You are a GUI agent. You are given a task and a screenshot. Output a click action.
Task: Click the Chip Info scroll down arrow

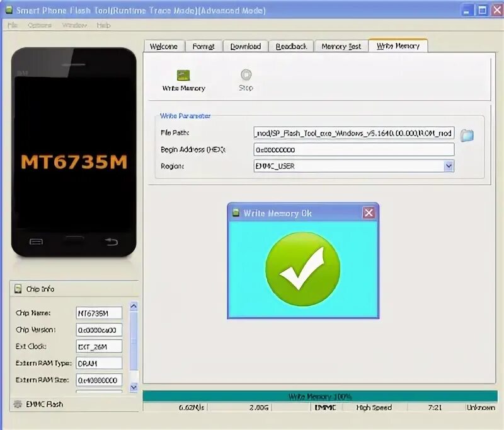134,388
